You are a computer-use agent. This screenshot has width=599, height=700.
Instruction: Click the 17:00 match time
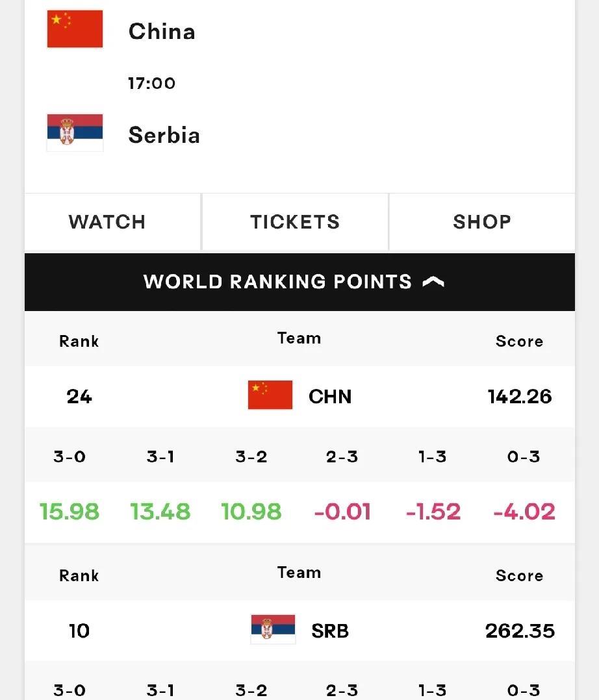click(152, 83)
